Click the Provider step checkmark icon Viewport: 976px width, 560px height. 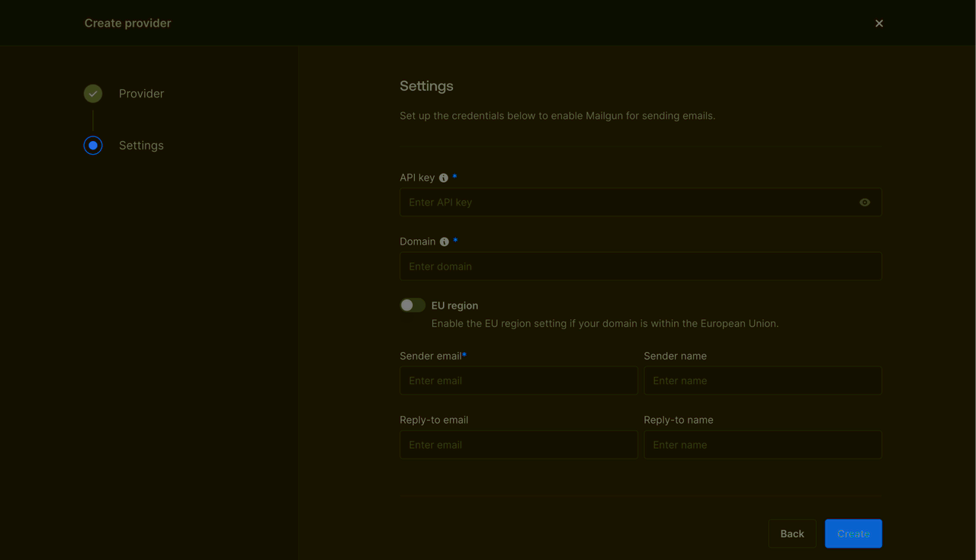pyautogui.click(x=93, y=94)
